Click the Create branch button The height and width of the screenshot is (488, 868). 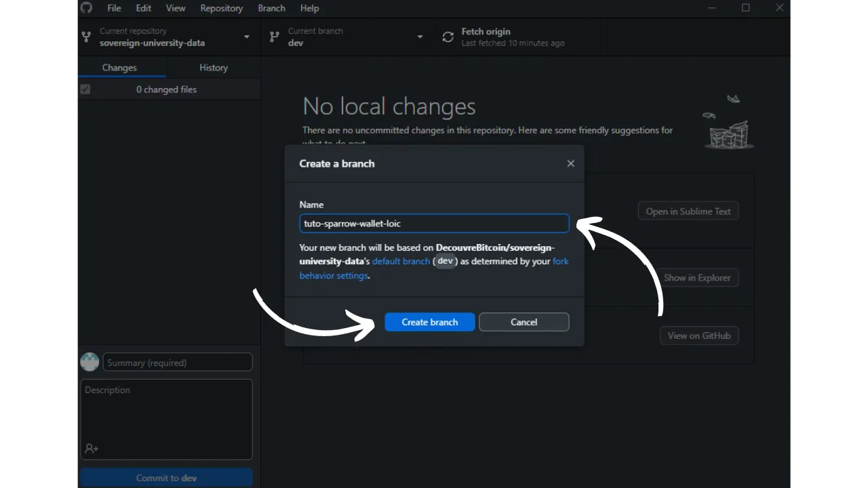coord(429,322)
